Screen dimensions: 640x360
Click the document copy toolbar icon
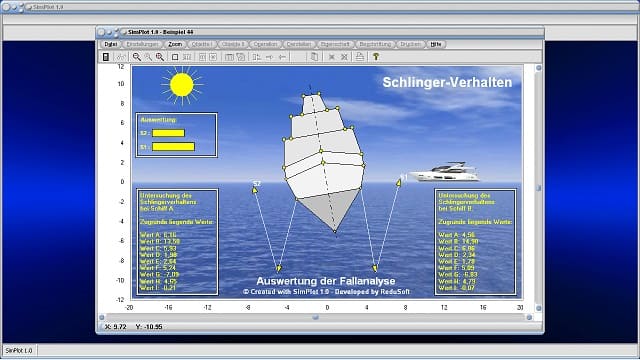pyautogui.click(x=314, y=57)
